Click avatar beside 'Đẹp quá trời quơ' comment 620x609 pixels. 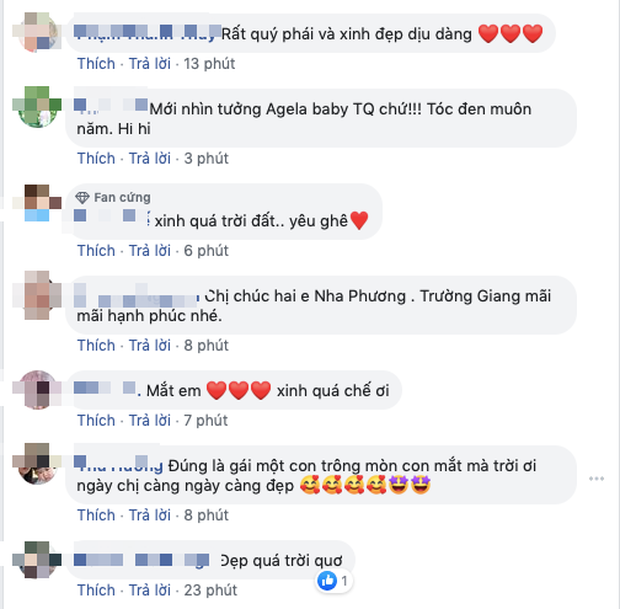tap(38, 560)
